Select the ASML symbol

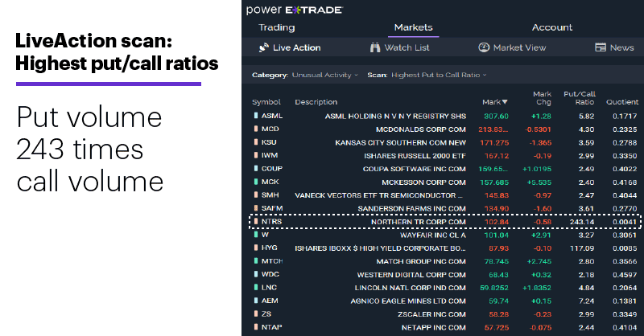pos(272,116)
